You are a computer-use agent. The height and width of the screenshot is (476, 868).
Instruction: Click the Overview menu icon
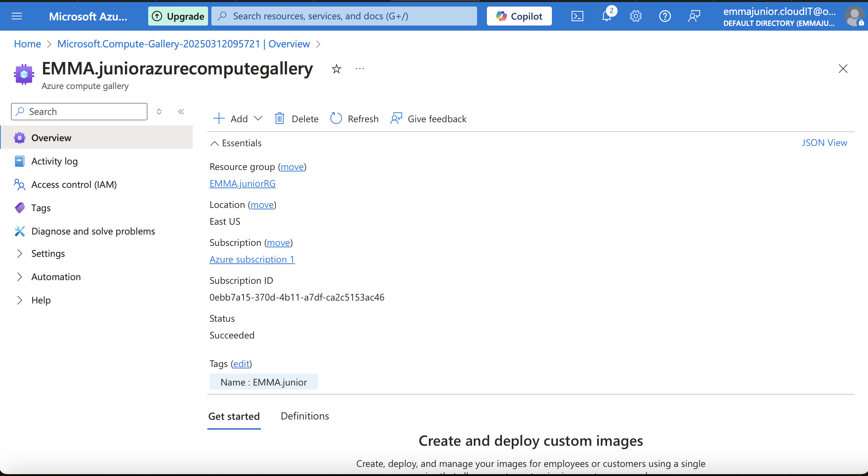[20, 138]
